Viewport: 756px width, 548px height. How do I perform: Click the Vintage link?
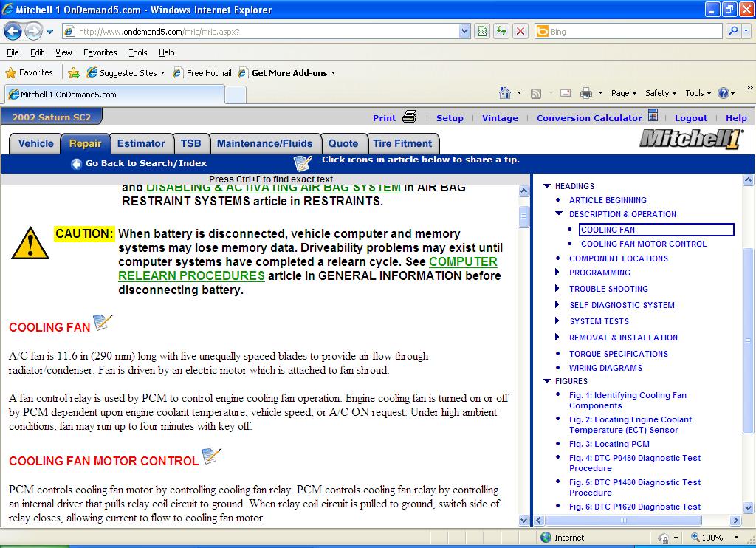[500, 117]
